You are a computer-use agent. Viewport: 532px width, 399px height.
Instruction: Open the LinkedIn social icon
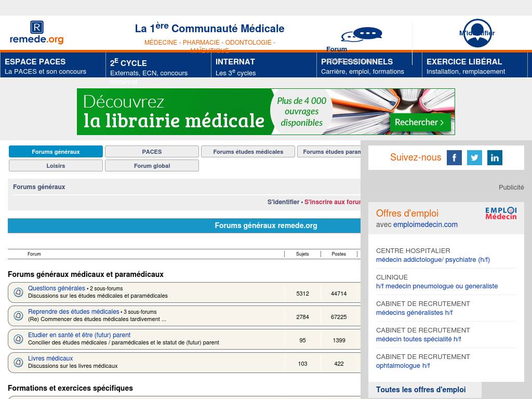(495, 157)
